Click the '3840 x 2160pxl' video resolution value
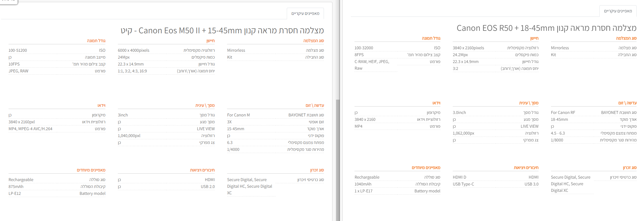 click(21, 122)
